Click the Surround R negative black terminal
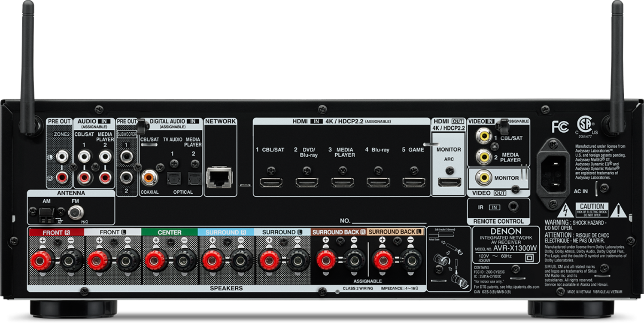 241,260
